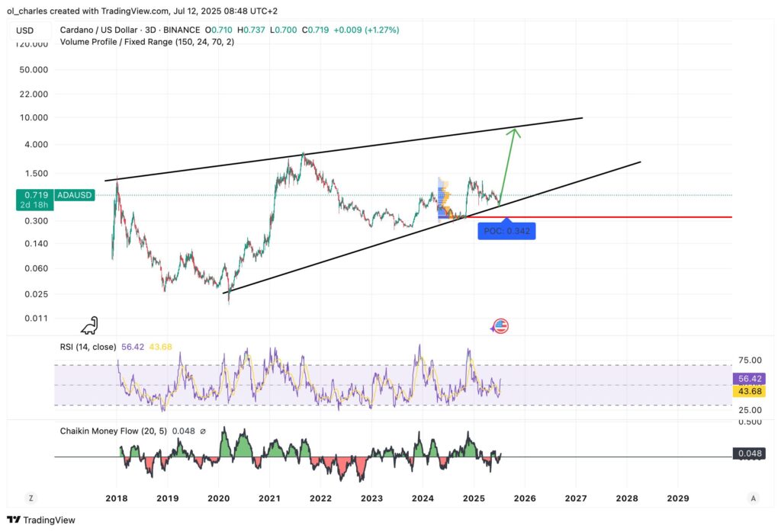Click the dinosaur icon on the chart
This screenshot has height=532, width=781.
[90, 325]
